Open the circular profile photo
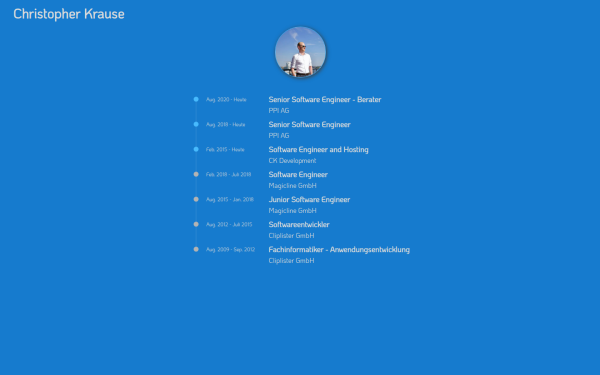The height and width of the screenshot is (375, 600). 300,52
